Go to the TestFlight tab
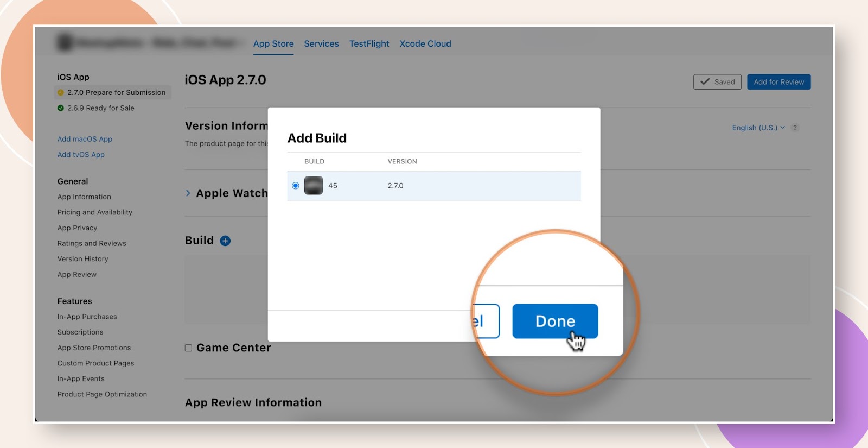This screenshot has height=448, width=868. (369, 43)
